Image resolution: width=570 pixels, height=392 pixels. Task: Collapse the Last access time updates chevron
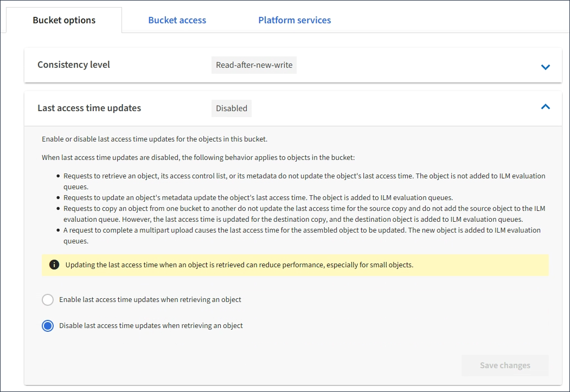point(545,107)
